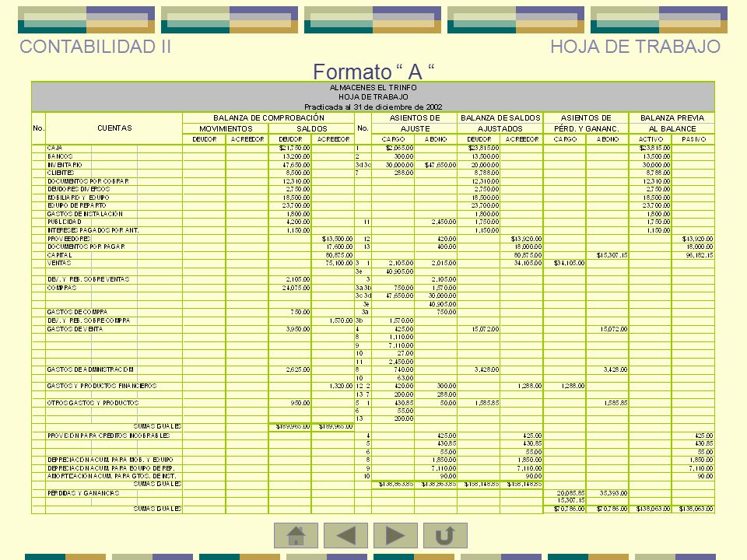The width and height of the screenshot is (747, 560).
Task: Click the 80,875.00 capital saldo value
Action: [x=338, y=255]
